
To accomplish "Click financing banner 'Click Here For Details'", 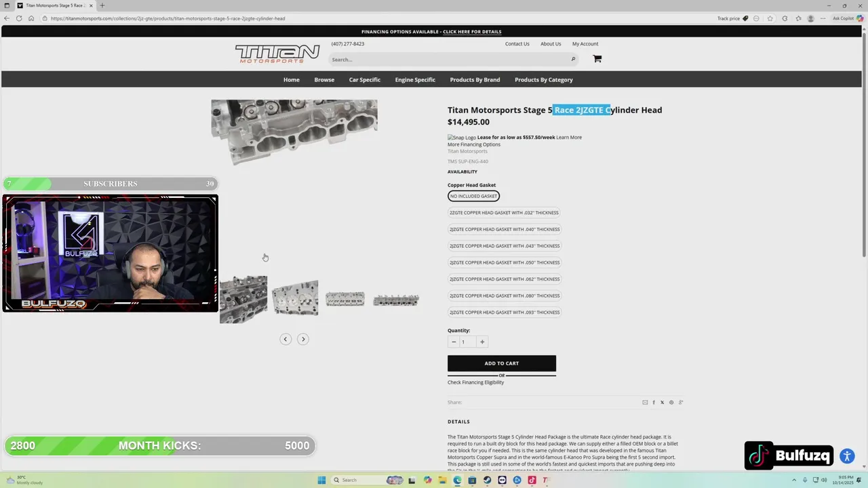I will coord(472,32).
